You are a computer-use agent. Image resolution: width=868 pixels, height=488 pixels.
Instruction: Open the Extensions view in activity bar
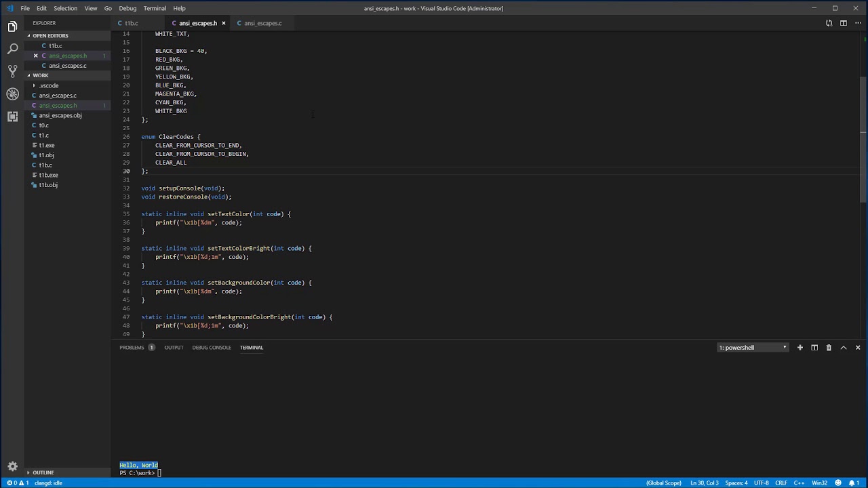[x=12, y=116]
